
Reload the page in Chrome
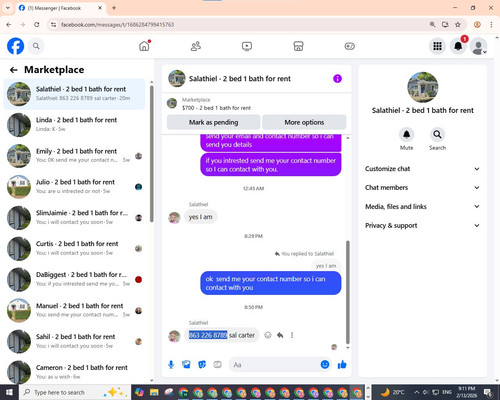click(37, 24)
